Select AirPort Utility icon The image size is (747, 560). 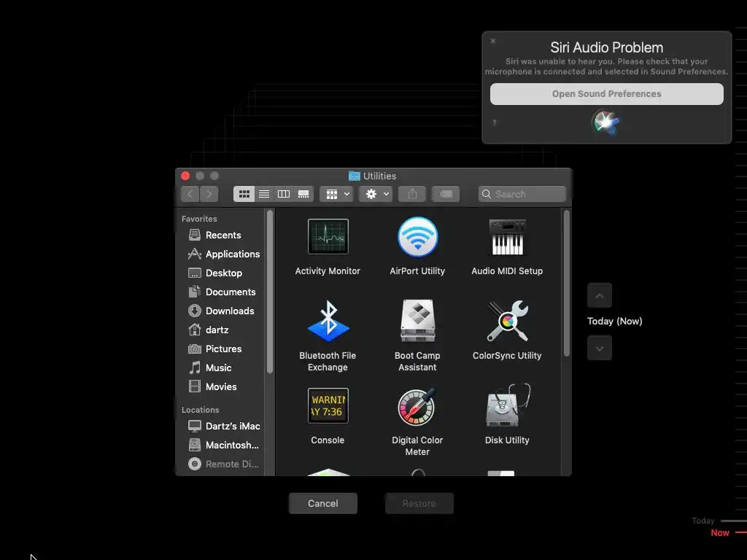417,237
